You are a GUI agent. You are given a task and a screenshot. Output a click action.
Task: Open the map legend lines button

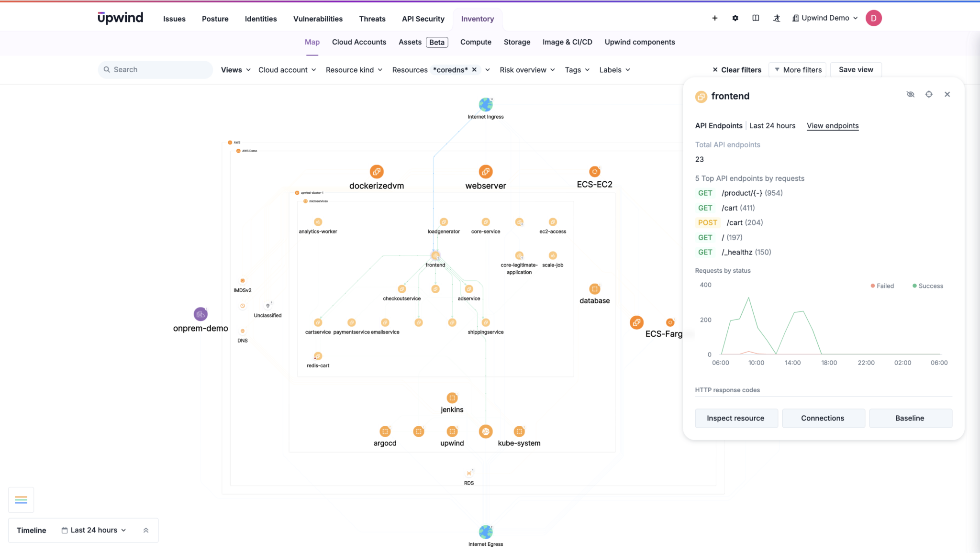coord(21,500)
